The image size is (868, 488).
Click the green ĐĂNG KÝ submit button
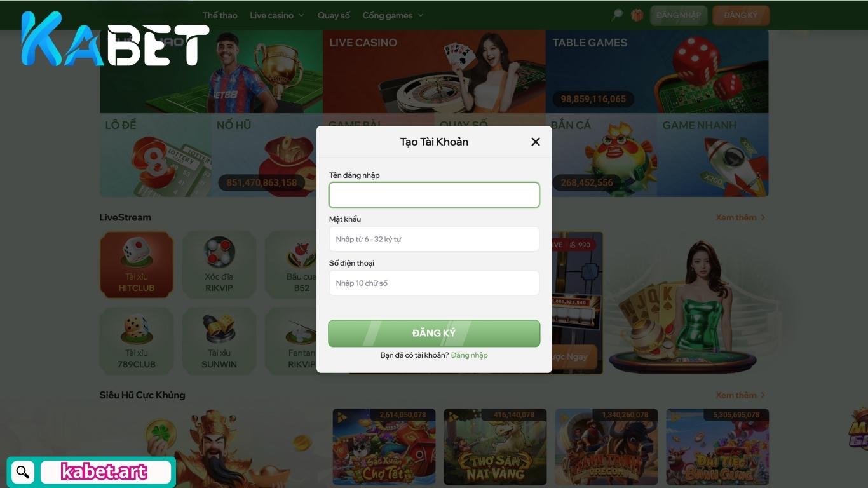pos(434,334)
